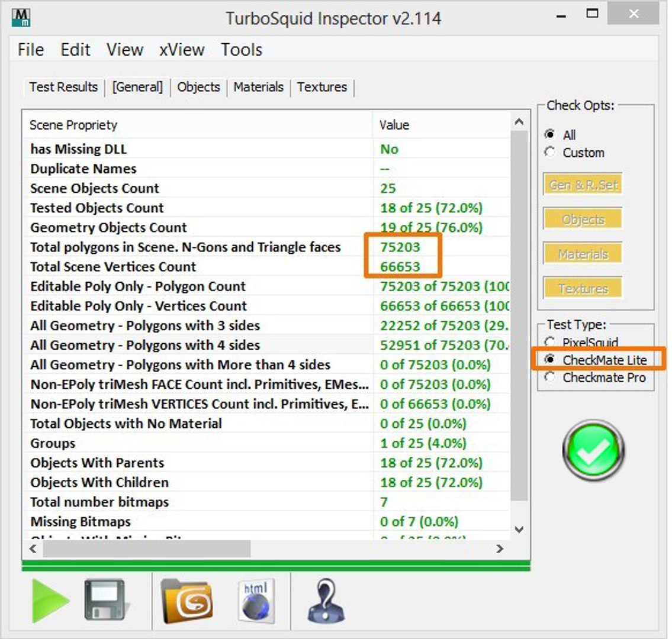Select the 'Groups' row
The height and width of the screenshot is (639, 672).
pos(266,443)
